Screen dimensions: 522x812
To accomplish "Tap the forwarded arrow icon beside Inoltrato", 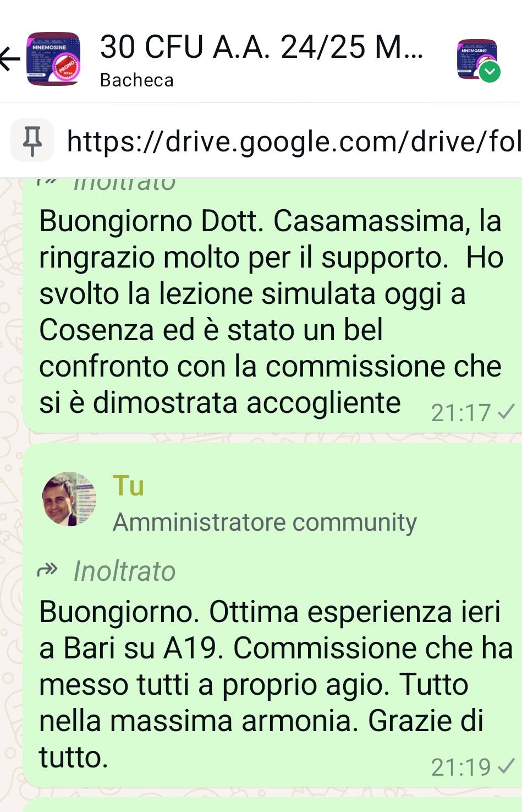I will 47,570.
